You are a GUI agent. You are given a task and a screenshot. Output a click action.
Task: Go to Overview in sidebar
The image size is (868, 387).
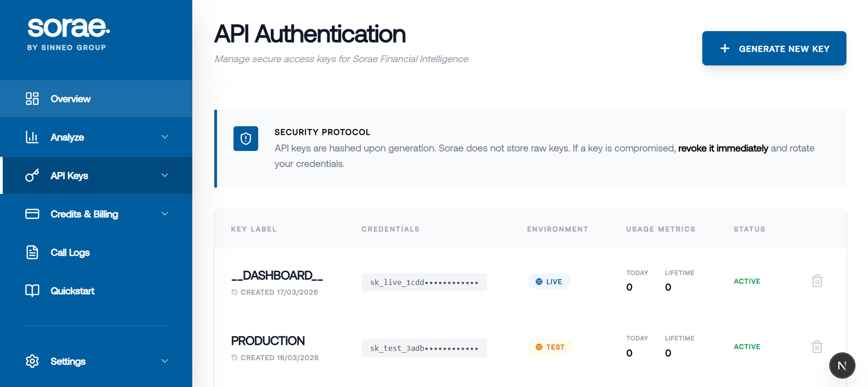(71, 99)
